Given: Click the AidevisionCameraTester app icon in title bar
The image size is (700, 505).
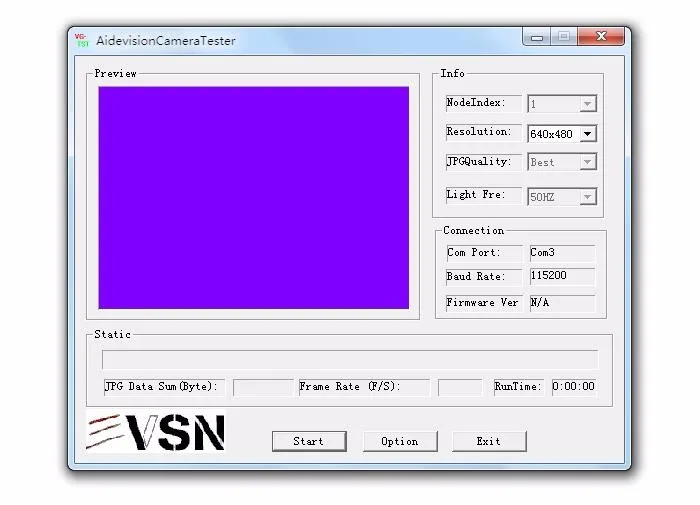Looking at the screenshot, I should pos(82,40).
